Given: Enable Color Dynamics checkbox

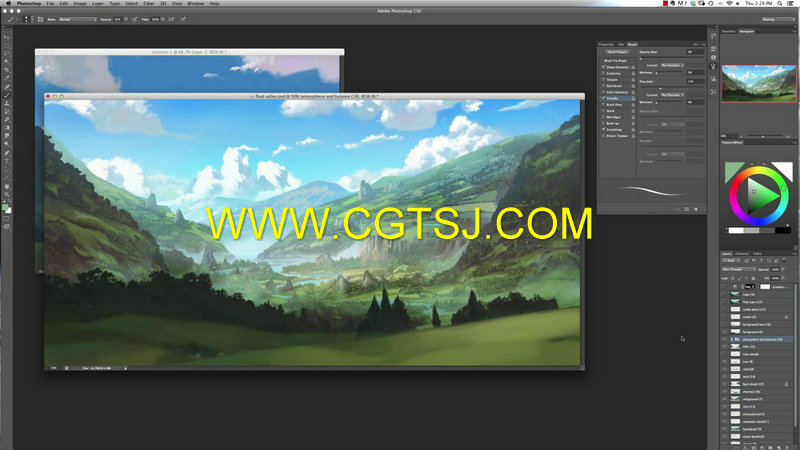Looking at the screenshot, I should (604, 92).
